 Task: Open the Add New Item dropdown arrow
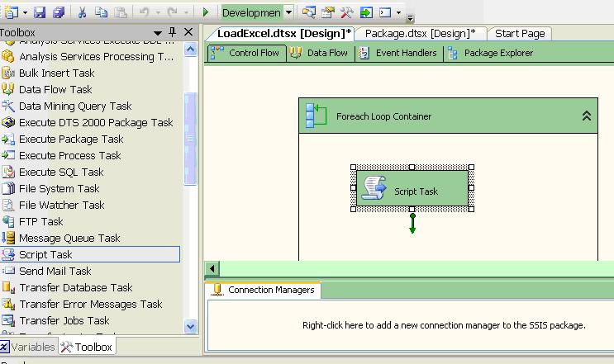[x=26, y=13]
